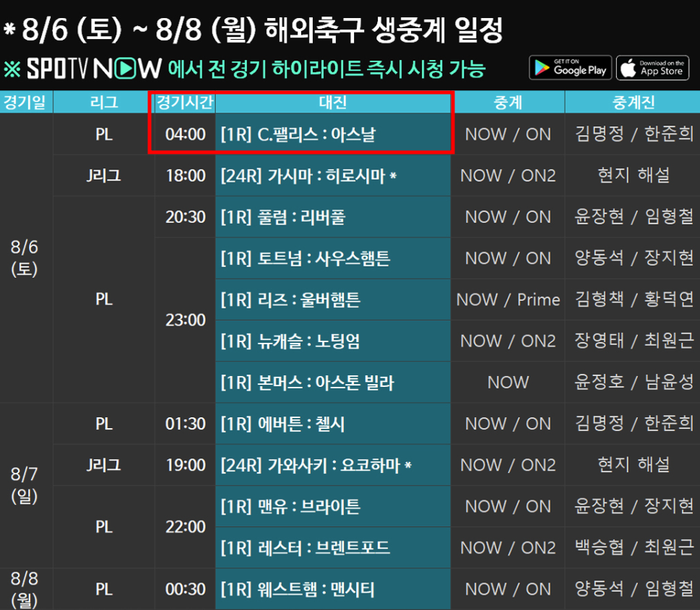The height and width of the screenshot is (610, 700).
Task: Click the lone NOW broadcast cell for 본머스
Action: [x=508, y=383]
